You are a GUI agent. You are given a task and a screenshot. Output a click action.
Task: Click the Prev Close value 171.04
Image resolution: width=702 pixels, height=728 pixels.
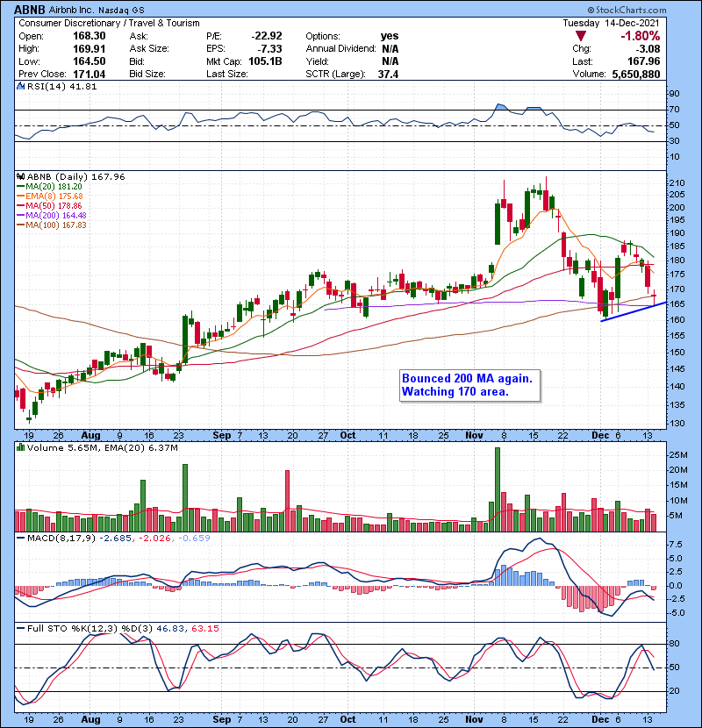(x=90, y=75)
